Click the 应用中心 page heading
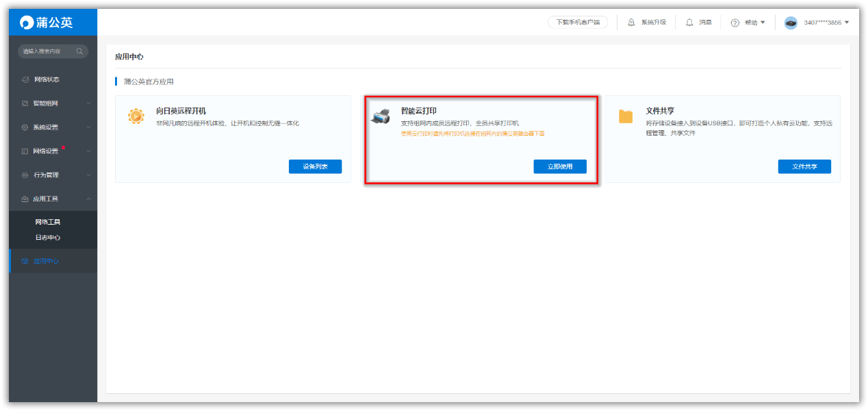Image resolution: width=868 pixels, height=411 pixels. point(129,57)
